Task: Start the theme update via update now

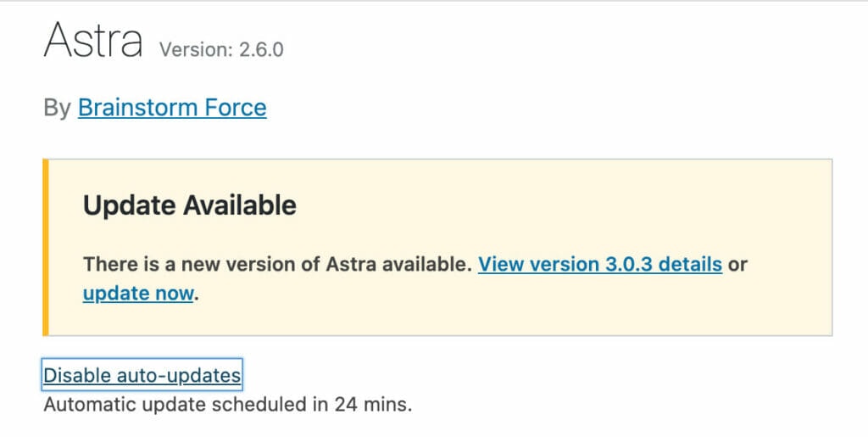Action: [x=138, y=294]
